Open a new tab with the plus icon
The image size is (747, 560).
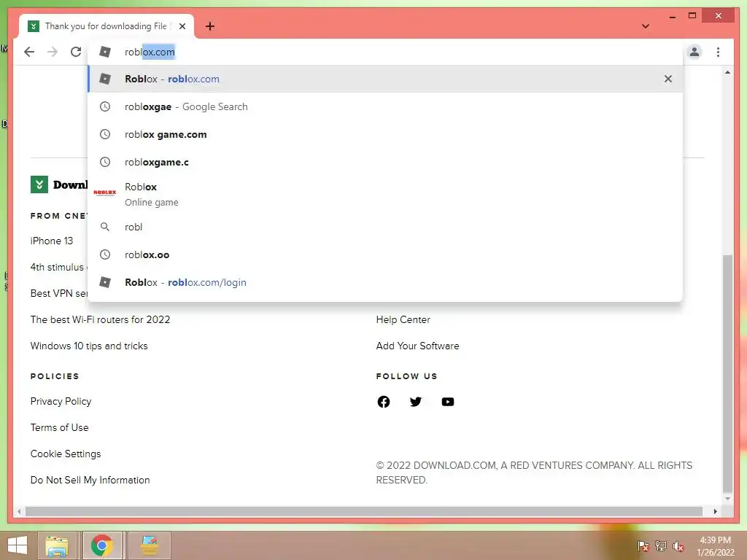(x=210, y=26)
